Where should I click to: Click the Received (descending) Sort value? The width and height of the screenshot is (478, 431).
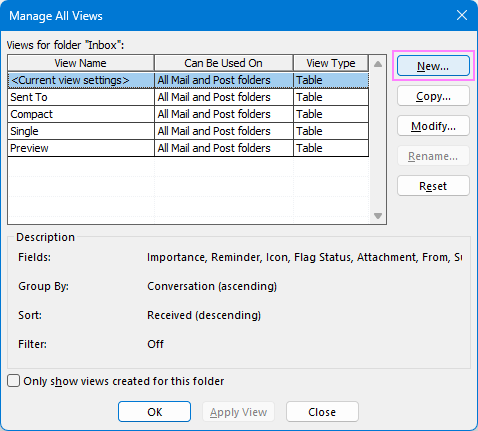tap(204, 315)
